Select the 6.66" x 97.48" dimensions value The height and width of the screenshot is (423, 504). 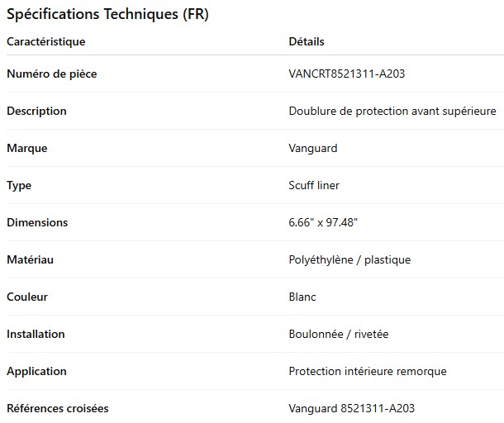(323, 223)
